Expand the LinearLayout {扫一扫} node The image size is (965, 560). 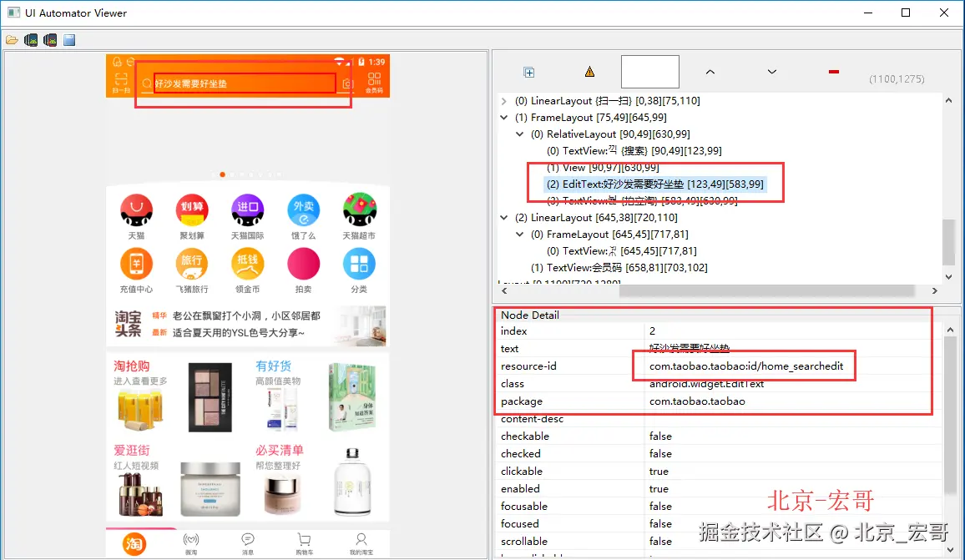(x=504, y=101)
